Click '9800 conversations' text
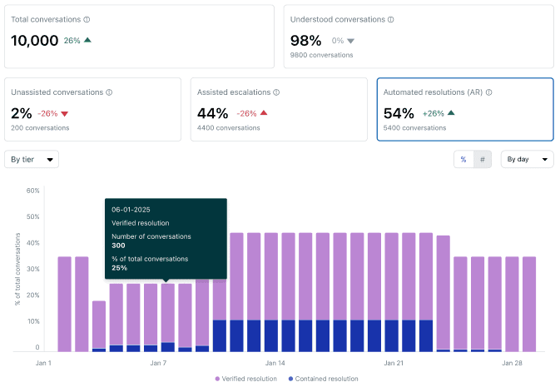Screen dimensions: 560x392 pos(321,55)
